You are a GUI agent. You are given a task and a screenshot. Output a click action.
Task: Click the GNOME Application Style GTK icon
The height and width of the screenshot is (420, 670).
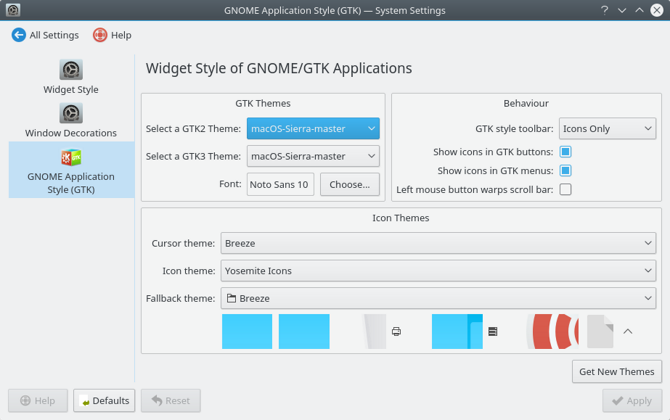point(71,158)
